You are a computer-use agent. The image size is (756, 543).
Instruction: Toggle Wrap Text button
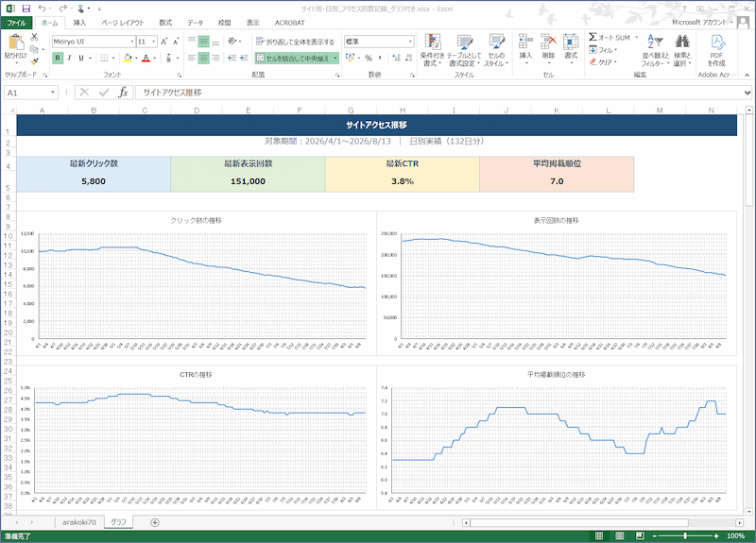point(295,42)
